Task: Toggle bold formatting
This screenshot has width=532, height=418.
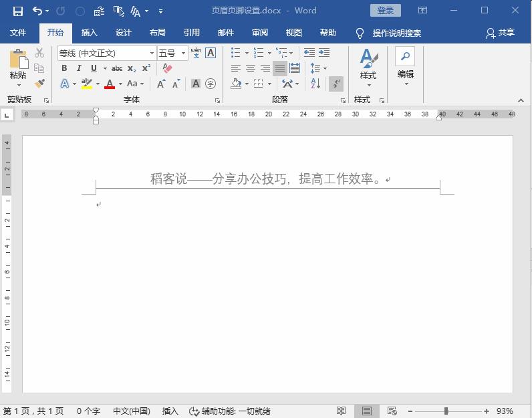Action: pyautogui.click(x=64, y=68)
